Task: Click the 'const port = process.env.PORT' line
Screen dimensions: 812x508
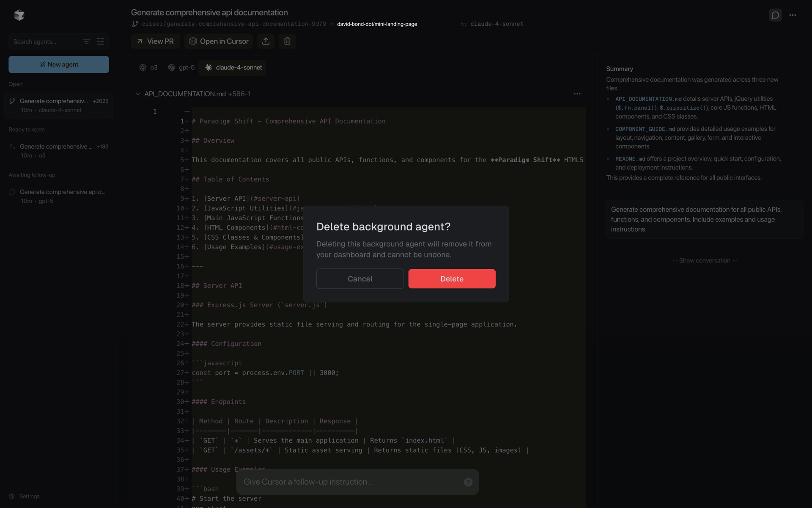Action: pyautogui.click(x=265, y=373)
